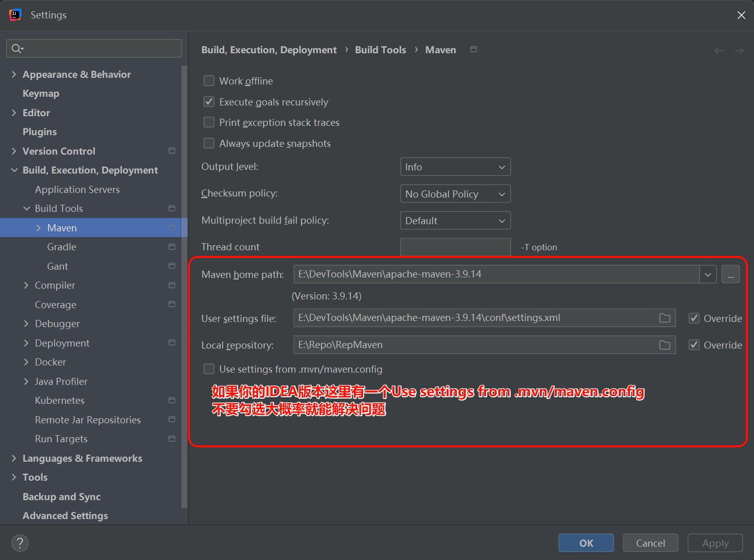754x560 pixels.
Task: Click the OK button
Action: (x=586, y=543)
